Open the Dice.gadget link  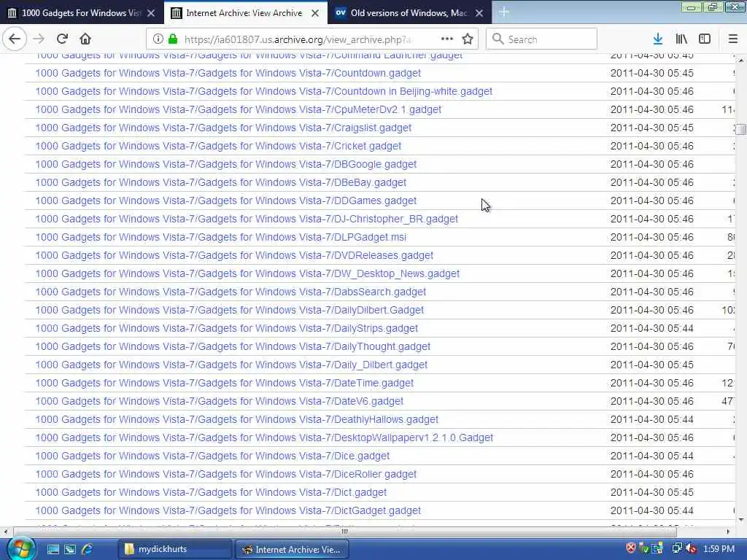coord(212,456)
